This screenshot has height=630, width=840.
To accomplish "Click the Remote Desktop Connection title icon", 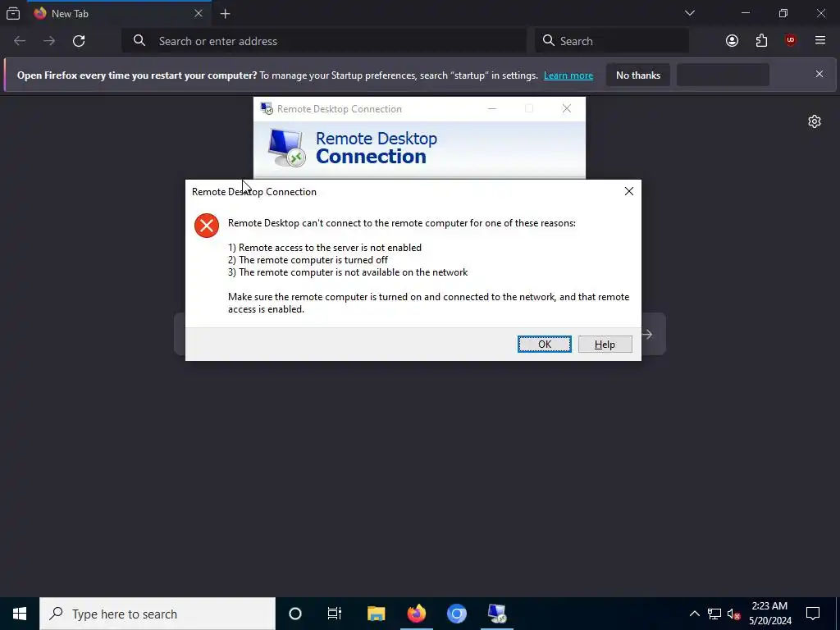I will [267, 109].
